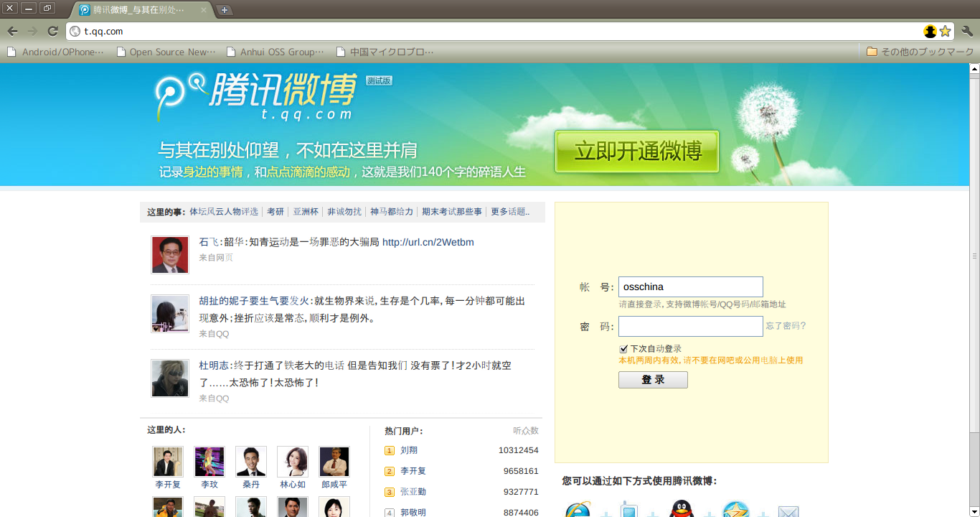
Task: Click the yellow extension icon beside the star
Action: (930, 32)
